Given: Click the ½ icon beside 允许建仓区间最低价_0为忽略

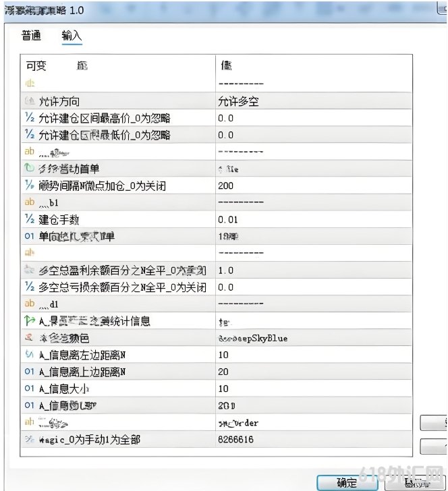Looking at the screenshot, I should coord(30,135).
